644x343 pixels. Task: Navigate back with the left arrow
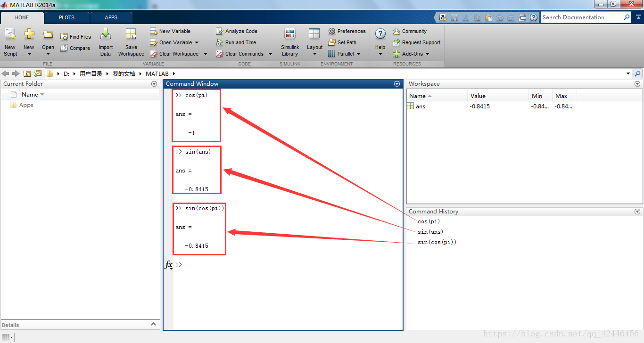click(x=6, y=73)
